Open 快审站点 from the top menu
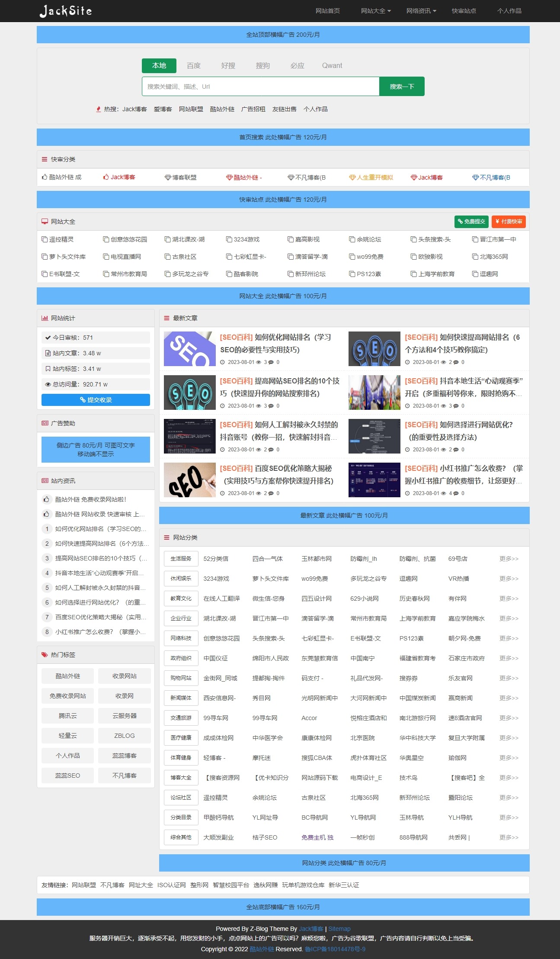The height and width of the screenshot is (959, 560). pos(464,11)
